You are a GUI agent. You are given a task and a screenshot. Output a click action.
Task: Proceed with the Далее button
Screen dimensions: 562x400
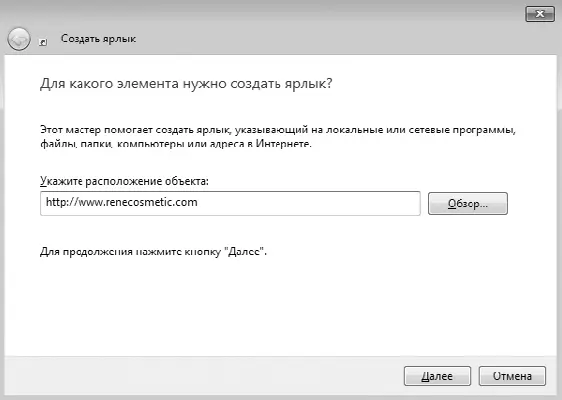[437, 376]
